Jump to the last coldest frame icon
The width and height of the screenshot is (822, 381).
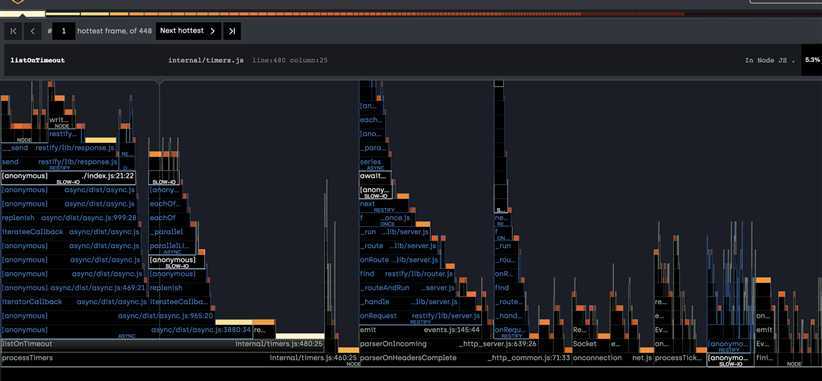coord(232,31)
